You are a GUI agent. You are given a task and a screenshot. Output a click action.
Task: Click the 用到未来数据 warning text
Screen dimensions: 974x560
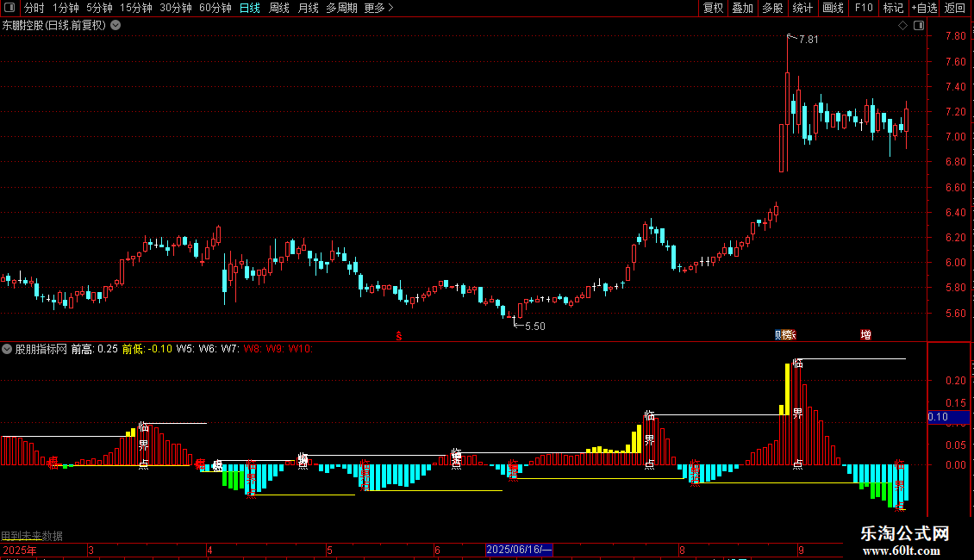tap(32, 536)
